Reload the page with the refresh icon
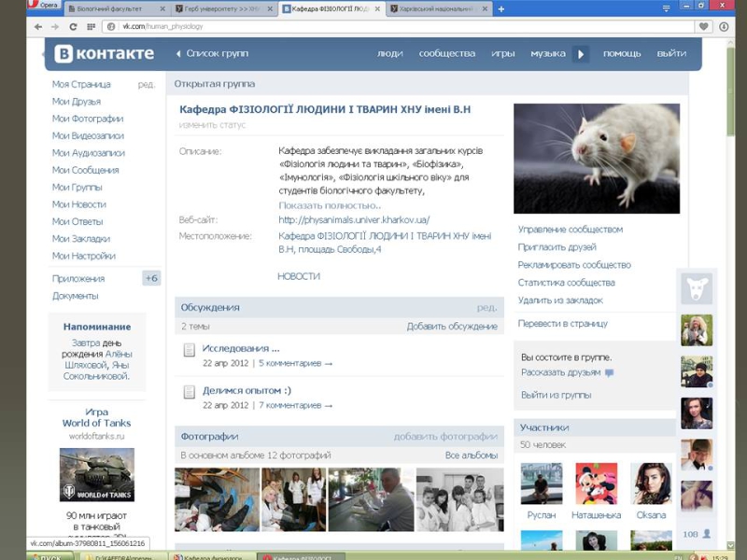Screen dimensions: 747x560 (x=73, y=27)
